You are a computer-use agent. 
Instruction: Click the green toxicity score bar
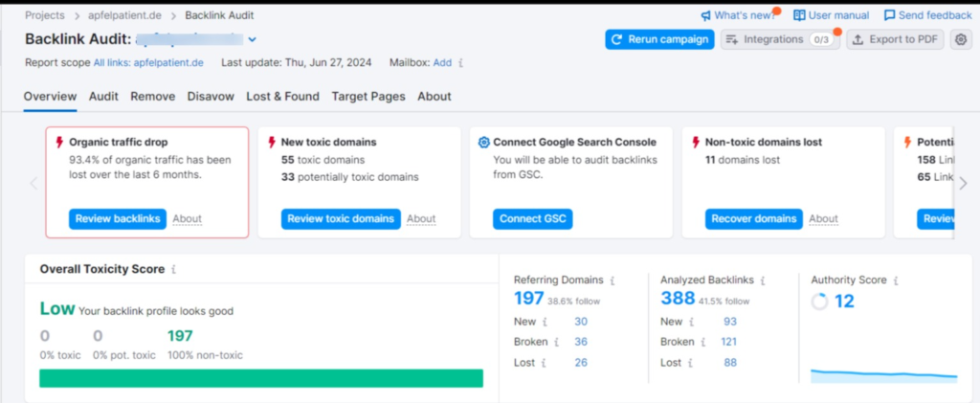point(261,378)
